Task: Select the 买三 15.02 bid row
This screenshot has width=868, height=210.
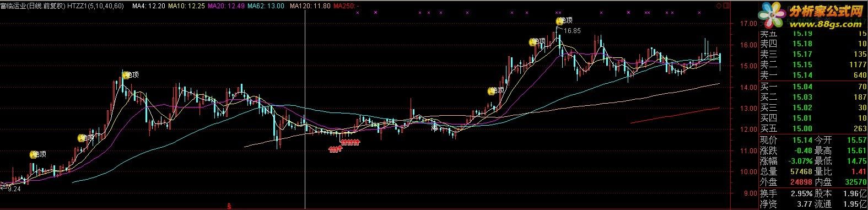Action: point(813,108)
